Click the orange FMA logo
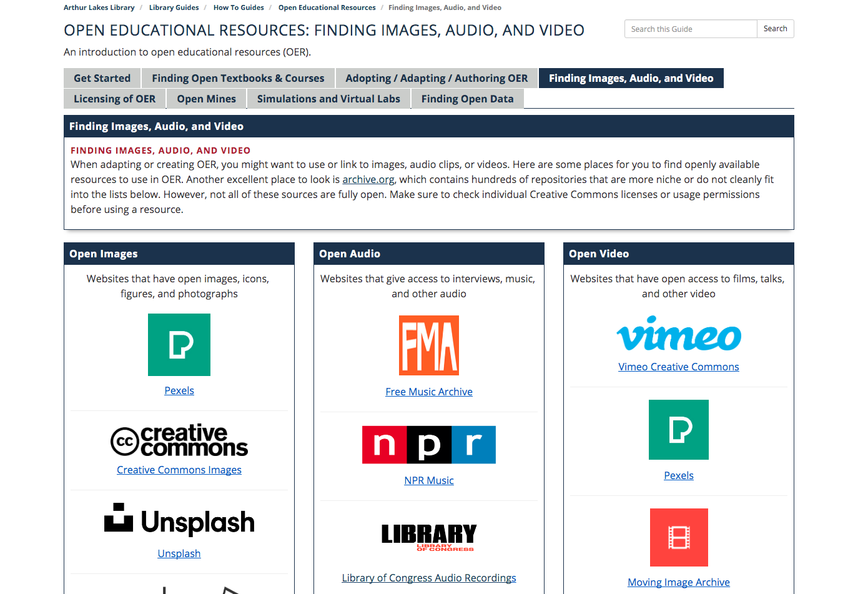Viewport: 868px width, 594px height. click(x=429, y=345)
